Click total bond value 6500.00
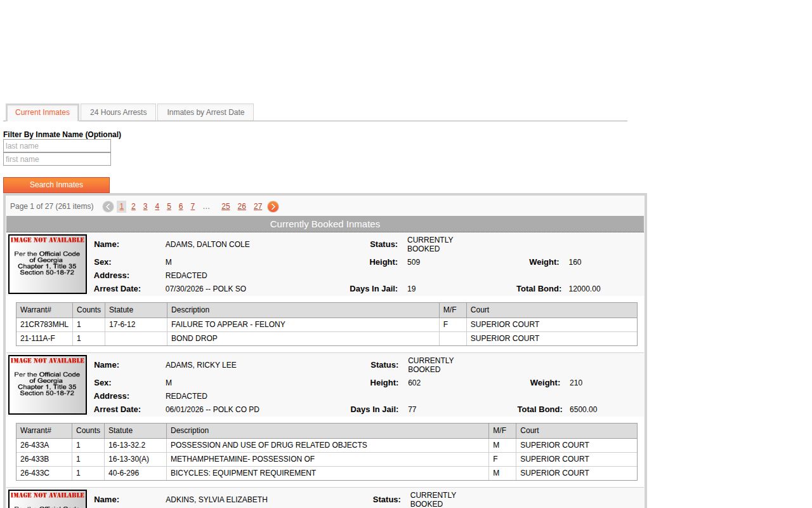The height and width of the screenshot is (508, 812). click(x=584, y=410)
